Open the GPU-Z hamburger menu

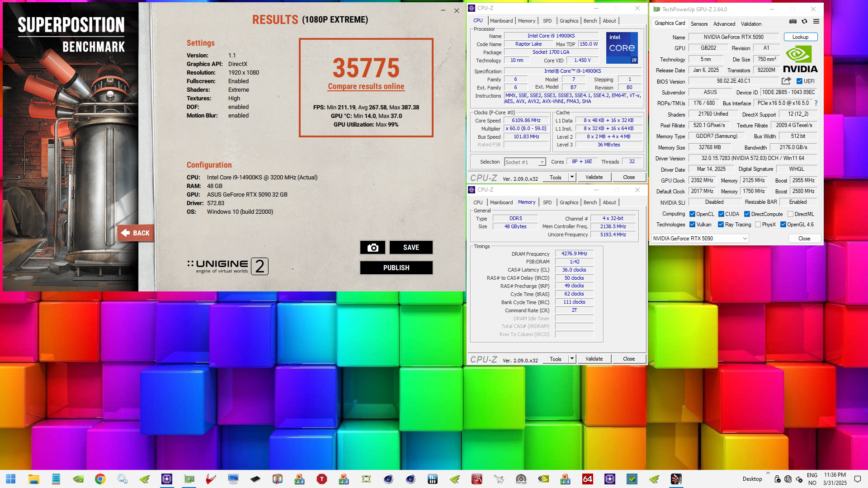coord(816,21)
